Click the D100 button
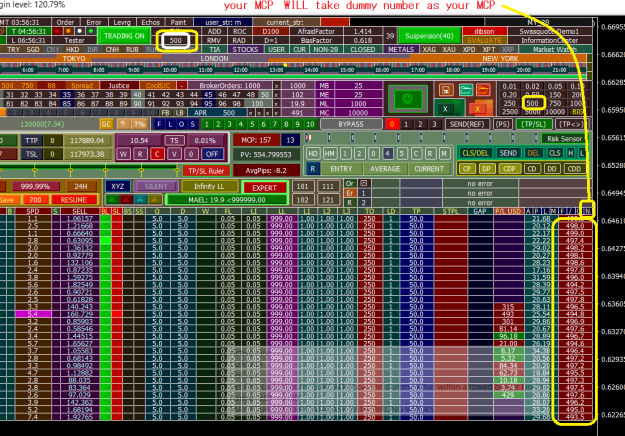 tap(271, 31)
